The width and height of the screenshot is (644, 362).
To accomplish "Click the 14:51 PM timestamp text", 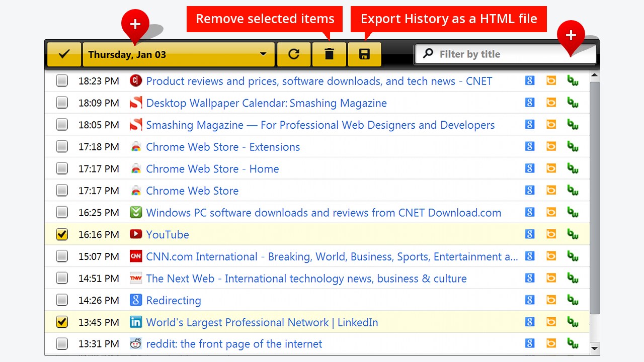I will point(99,278).
